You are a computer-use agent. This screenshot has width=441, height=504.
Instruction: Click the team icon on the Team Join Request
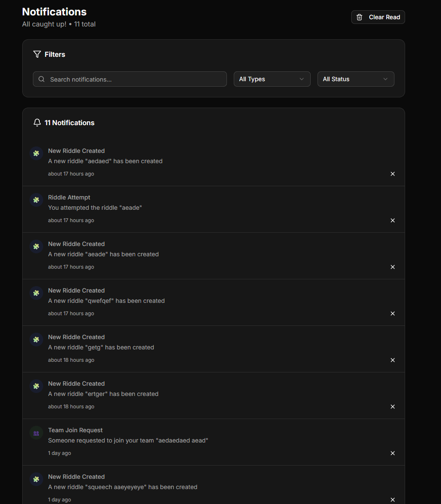[x=36, y=433]
